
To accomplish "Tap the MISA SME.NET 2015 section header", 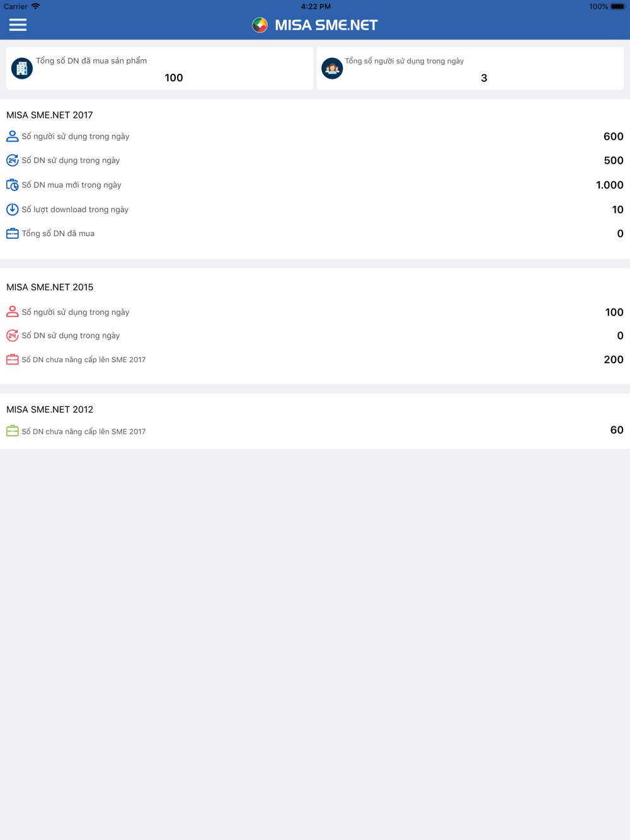I will tap(50, 287).
